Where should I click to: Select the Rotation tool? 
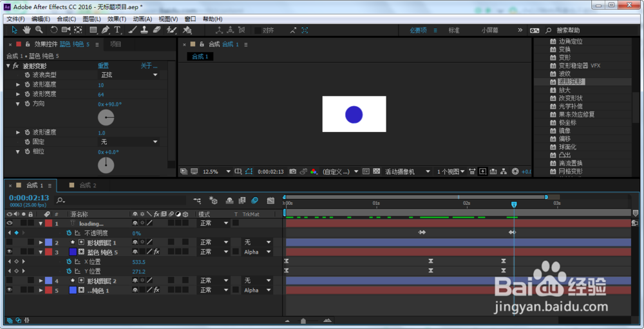click(54, 30)
